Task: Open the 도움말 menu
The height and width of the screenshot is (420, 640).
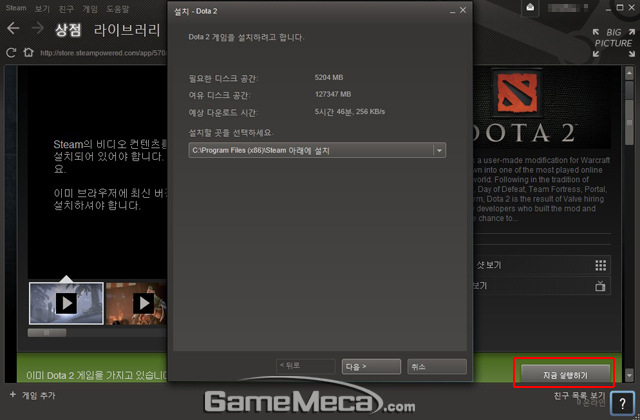Action: (118, 9)
